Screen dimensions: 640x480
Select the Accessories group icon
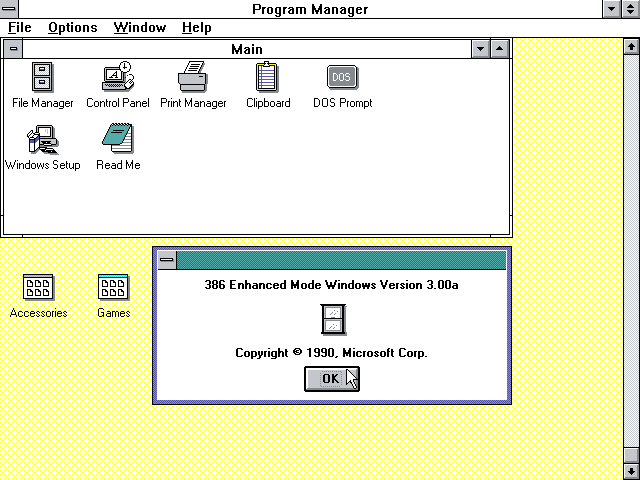point(38,287)
